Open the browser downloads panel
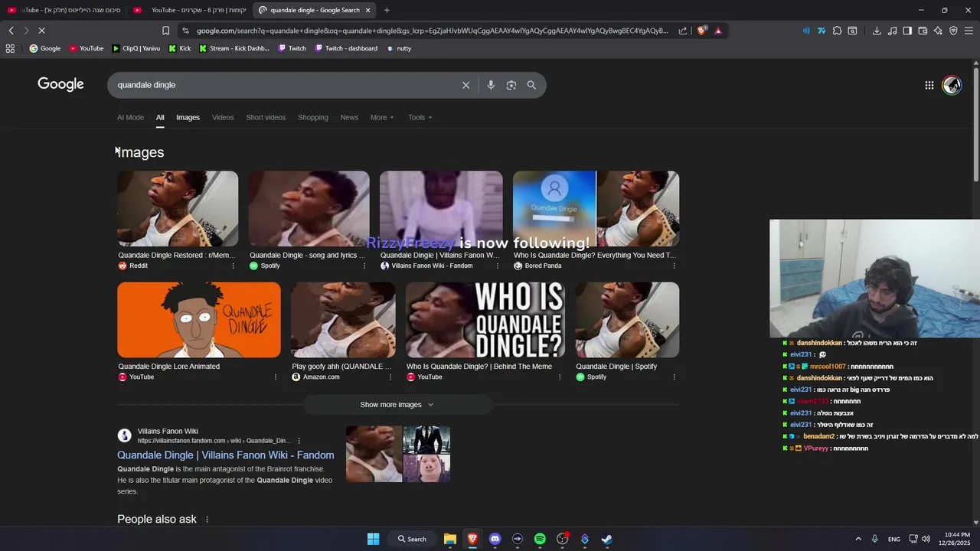Viewport: 980px width, 551px height. coord(877,31)
